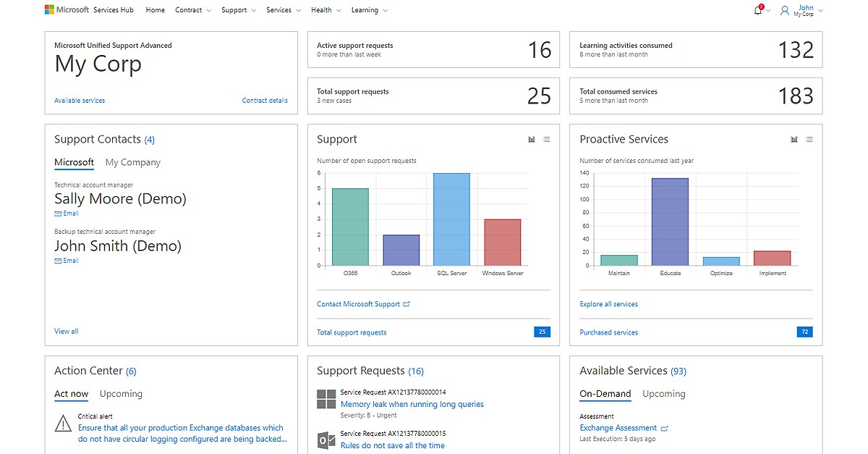868x454 pixels.
Task: Select Upcoming tab in Available Services
Action: point(664,394)
